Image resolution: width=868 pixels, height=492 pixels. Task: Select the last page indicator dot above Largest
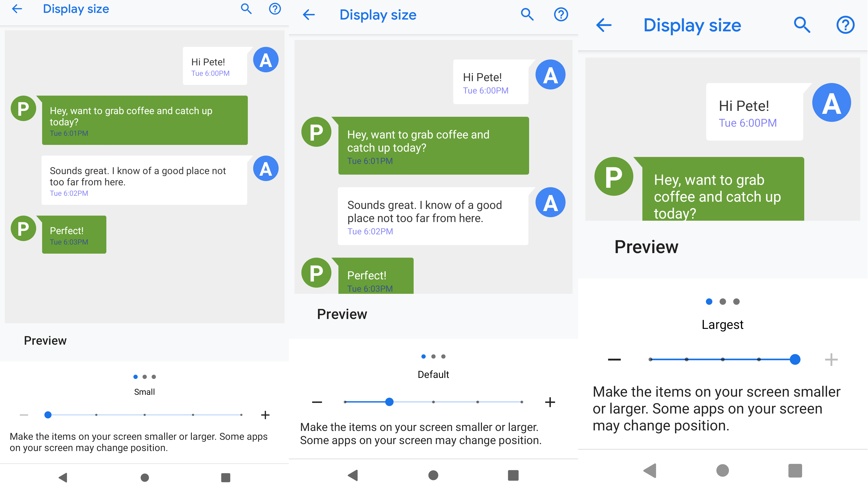pyautogui.click(x=736, y=302)
